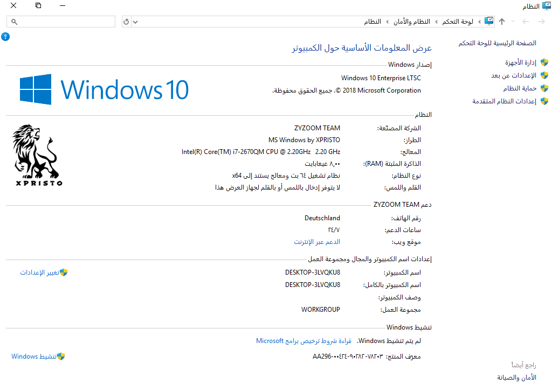Image resolution: width=552 pixels, height=392 pixels.
Task: Click shield icon beside 'حماية النظام'
Action: pyautogui.click(x=544, y=88)
